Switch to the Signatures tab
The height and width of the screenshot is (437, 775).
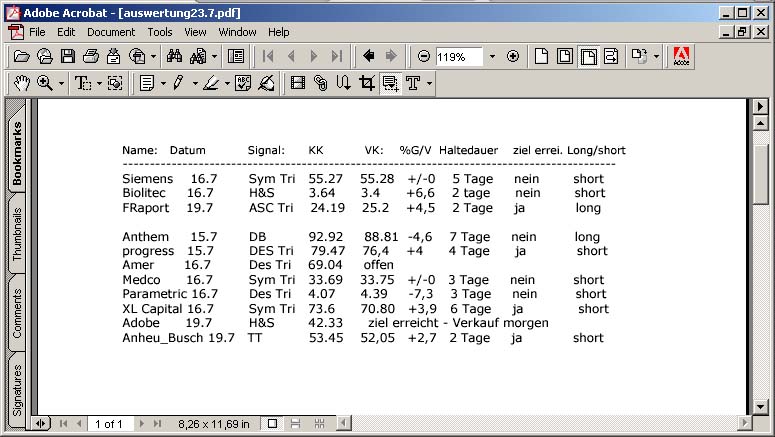click(x=17, y=391)
